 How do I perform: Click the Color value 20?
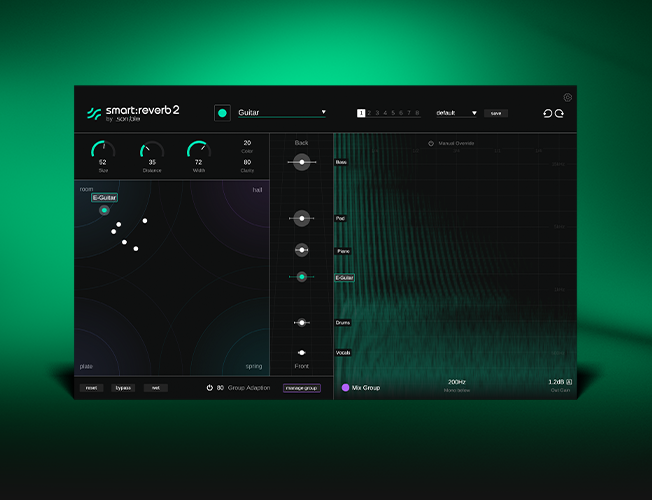coord(247,143)
